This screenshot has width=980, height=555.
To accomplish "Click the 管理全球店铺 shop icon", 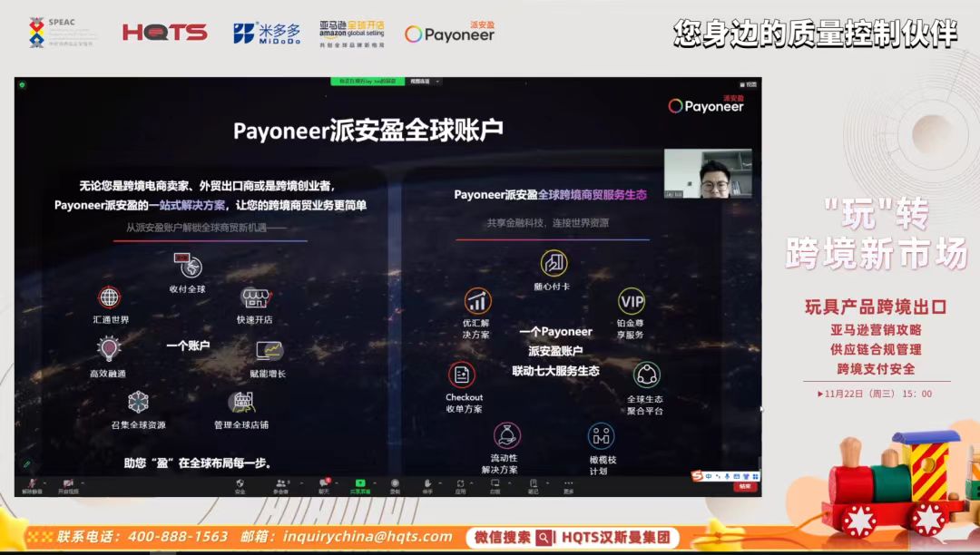I will pos(242,403).
